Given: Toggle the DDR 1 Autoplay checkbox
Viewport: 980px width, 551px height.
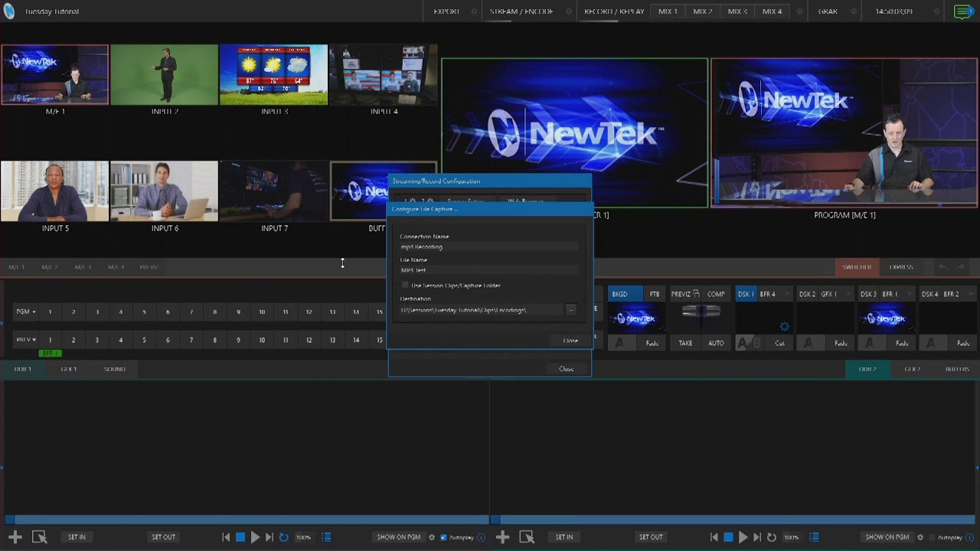Looking at the screenshot, I should pos(443,537).
